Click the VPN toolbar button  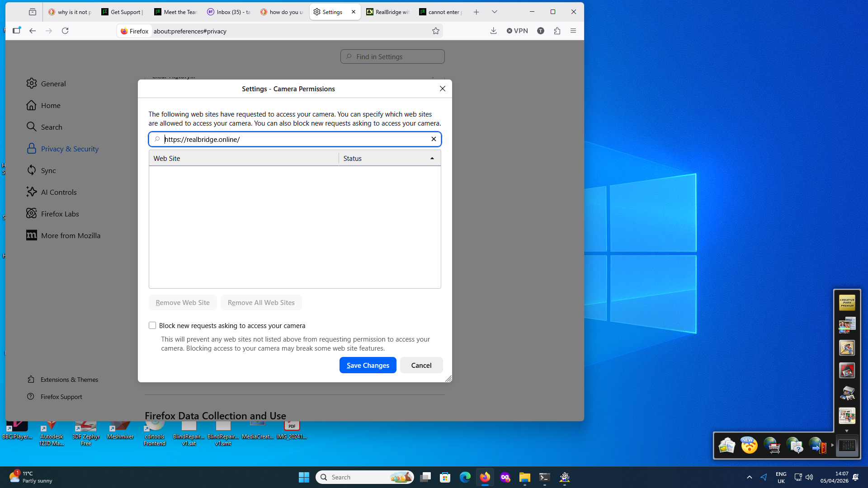pyautogui.click(x=517, y=31)
